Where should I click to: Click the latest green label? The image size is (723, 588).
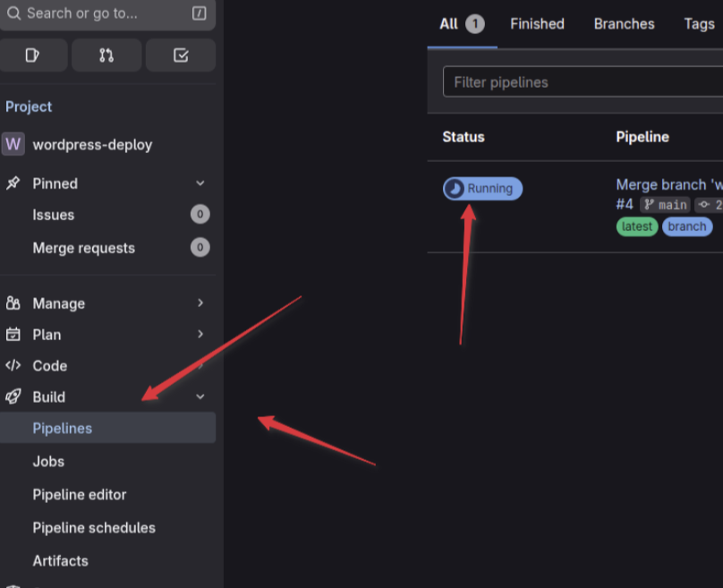[637, 226]
